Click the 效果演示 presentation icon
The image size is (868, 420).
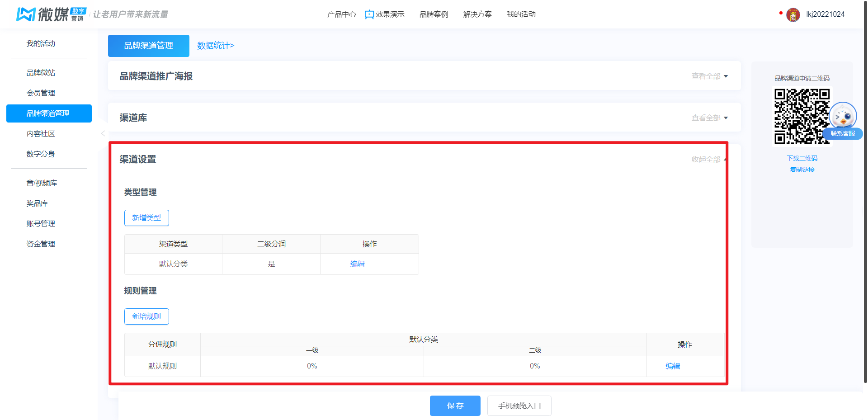click(369, 14)
